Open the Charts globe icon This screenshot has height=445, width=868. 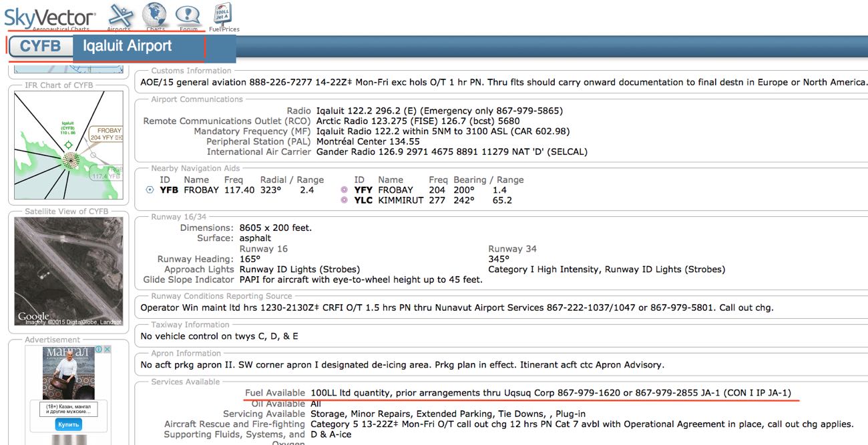click(x=155, y=16)
